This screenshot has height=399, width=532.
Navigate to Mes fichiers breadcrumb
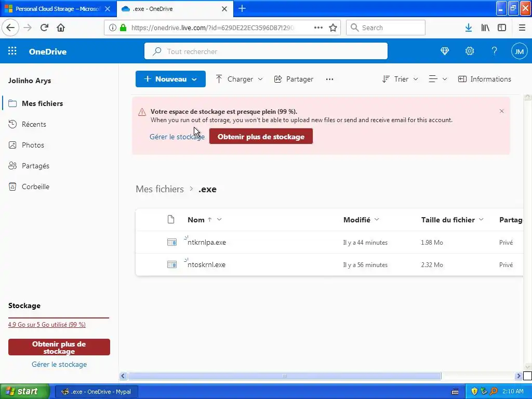click(x=159, y=189)
